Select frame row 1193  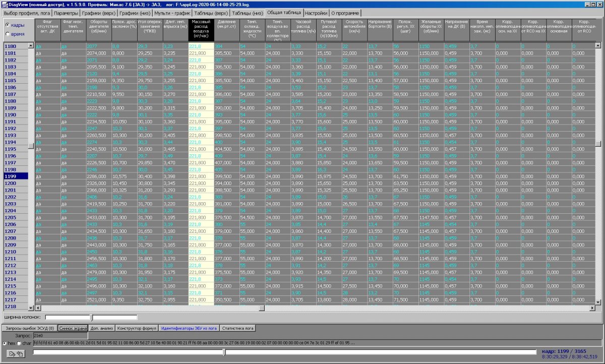[16, 135]
